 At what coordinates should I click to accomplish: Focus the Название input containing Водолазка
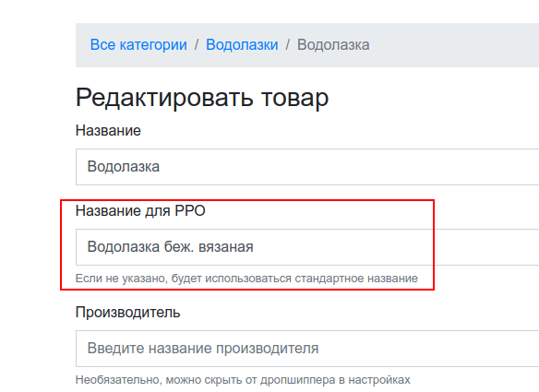point(307,167)
